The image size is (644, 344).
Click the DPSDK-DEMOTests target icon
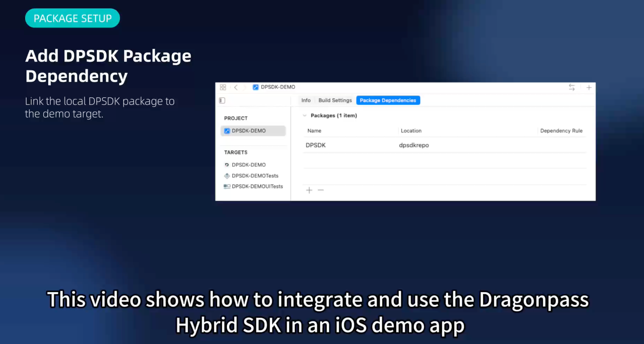227,176
